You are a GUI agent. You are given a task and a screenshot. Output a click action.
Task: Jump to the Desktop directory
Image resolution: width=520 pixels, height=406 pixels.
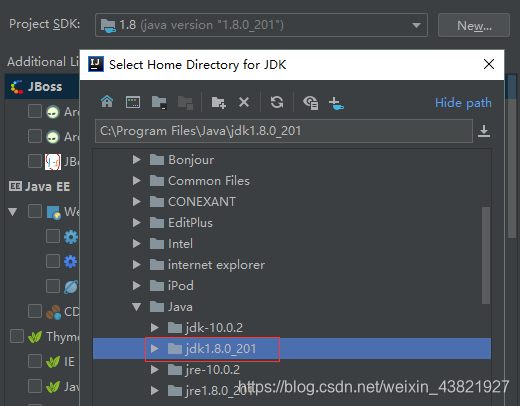coord(133,102)
